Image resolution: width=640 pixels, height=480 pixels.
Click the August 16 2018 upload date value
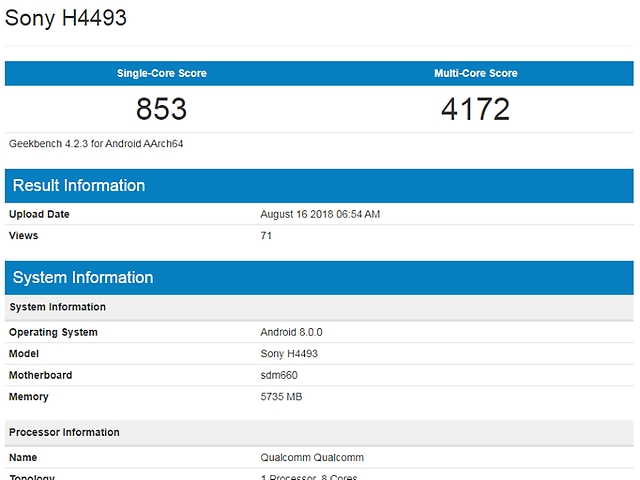coord(320,214)
